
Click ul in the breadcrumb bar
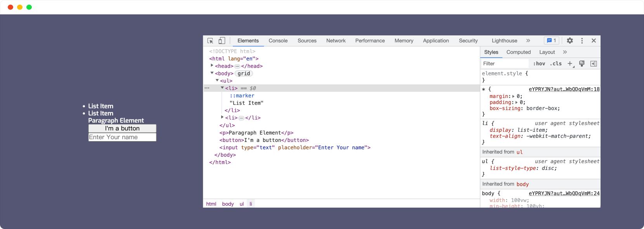(242, 204)
